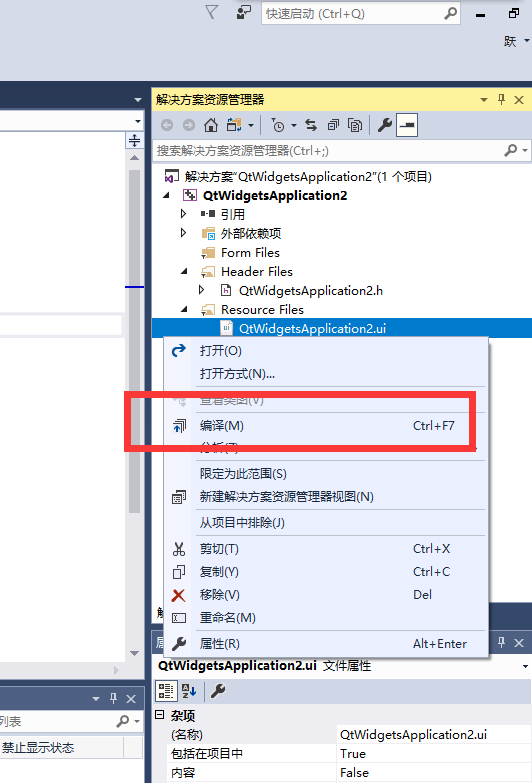Click the bottom-left panel auto-hide pin icon
The image size is (532, 783).
113,698
